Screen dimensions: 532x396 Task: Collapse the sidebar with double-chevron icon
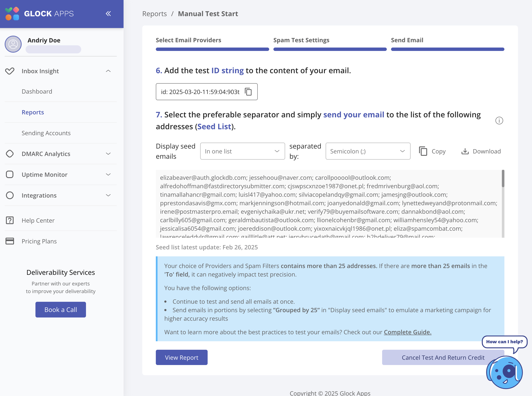108,14
